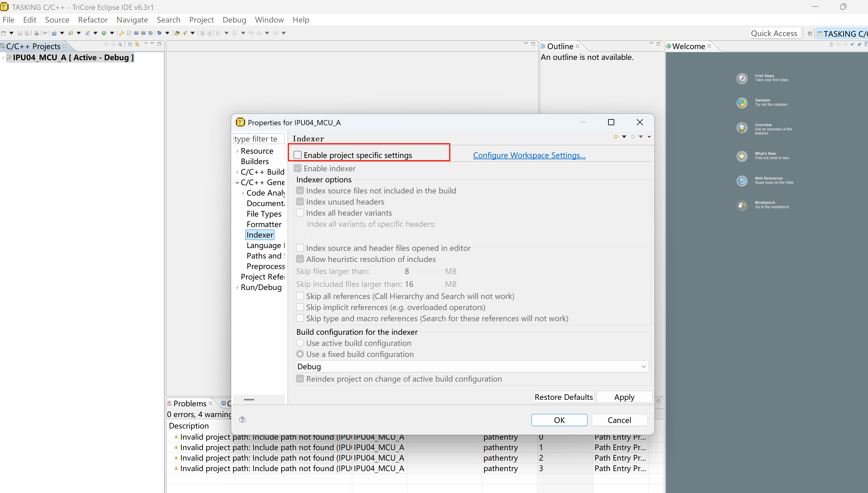
Task: Click the wrench build properties toolbar icon
Action: click(122, 33)
